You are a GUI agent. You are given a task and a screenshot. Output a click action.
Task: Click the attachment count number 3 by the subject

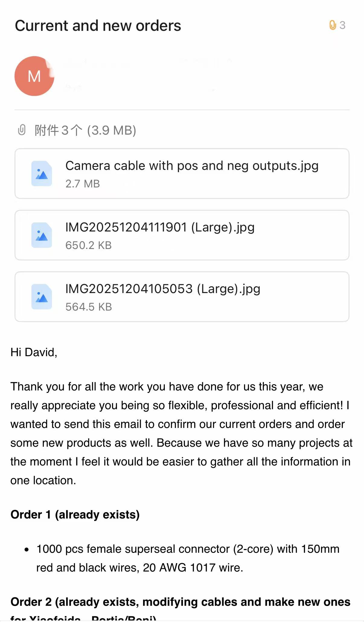coord(342,25)
